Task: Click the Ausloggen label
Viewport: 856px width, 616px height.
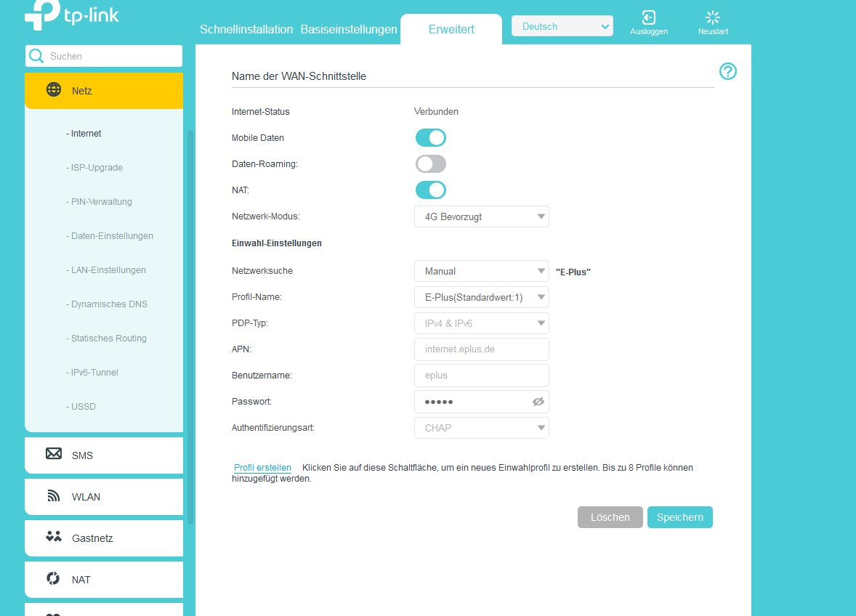Action: point(649,32)
